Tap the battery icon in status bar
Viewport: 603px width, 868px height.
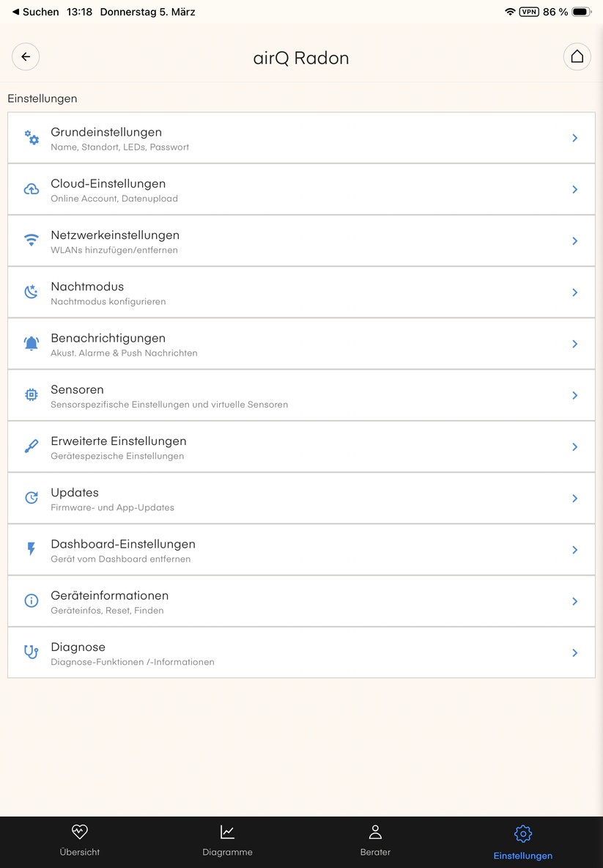tap(582, 12)
